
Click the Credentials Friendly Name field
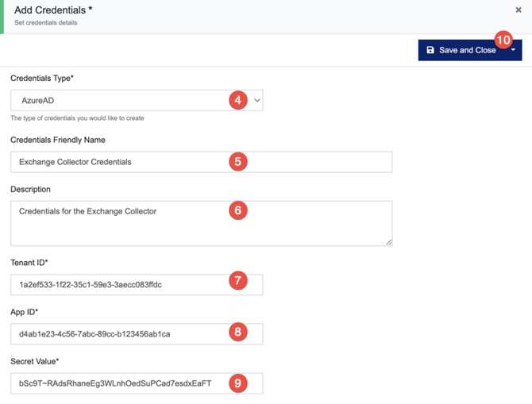coord(201,162)
